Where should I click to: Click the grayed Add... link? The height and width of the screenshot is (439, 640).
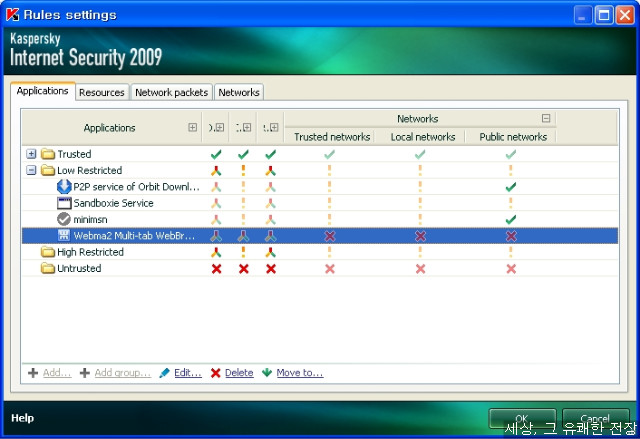(x=57, y=372)
